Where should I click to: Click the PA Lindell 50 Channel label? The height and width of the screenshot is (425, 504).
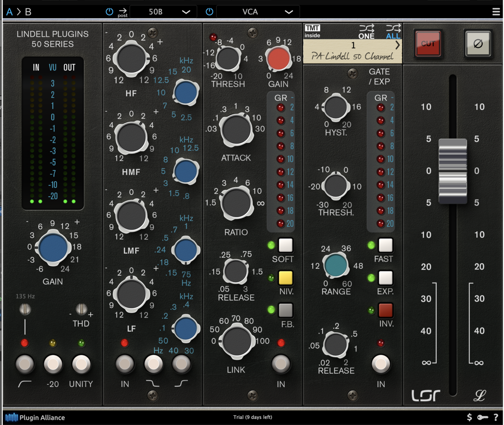(352, 56)
